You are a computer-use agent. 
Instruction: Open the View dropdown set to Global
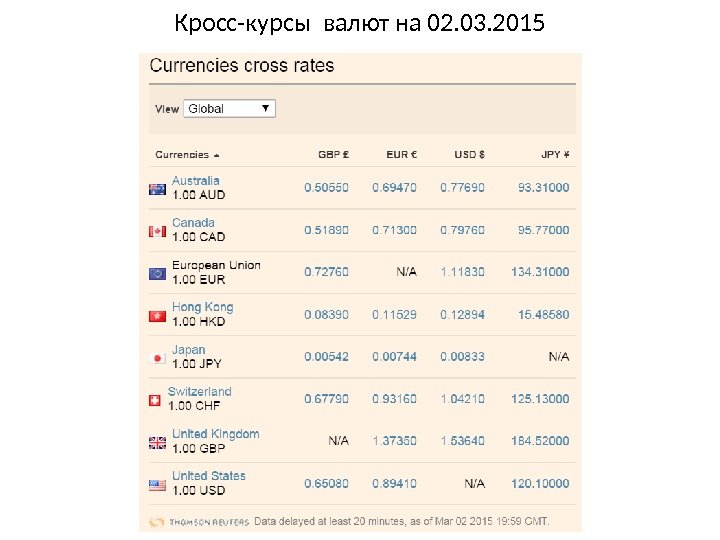tap(229, 108)
